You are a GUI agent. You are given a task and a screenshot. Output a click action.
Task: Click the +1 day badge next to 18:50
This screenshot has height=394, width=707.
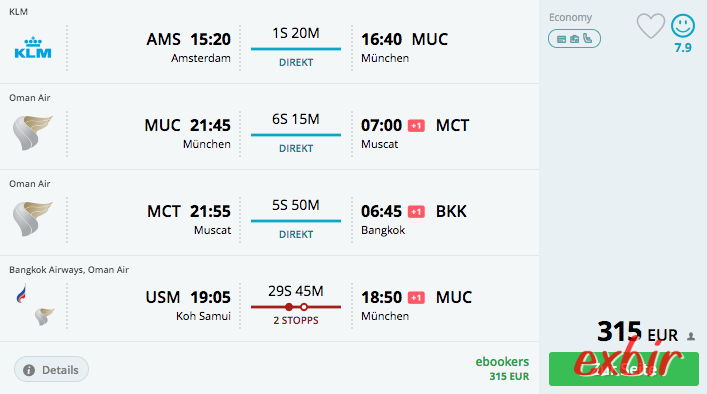coord(416,298)
